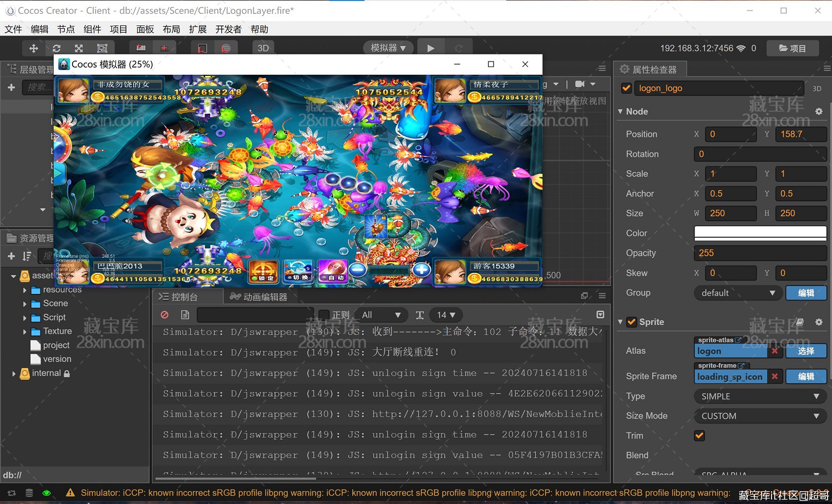Edit the Position Y field 158.7
This screenshot has width=832, height=504.
point(800,134)
